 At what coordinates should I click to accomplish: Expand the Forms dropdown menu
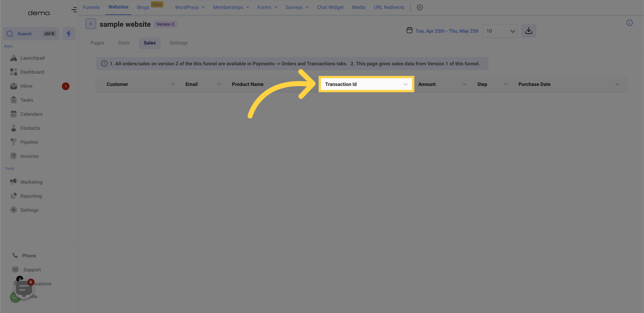pos(267,7)
